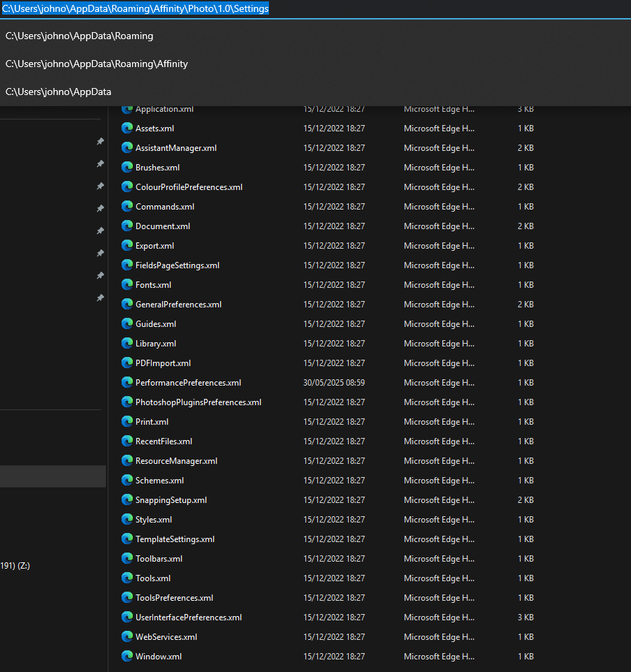Choose the C:\Users\johno\AppData\Roaming\Affinity suggestion
Image resolution: width=631 pixels, height=672 pixels.
(96, 64)
